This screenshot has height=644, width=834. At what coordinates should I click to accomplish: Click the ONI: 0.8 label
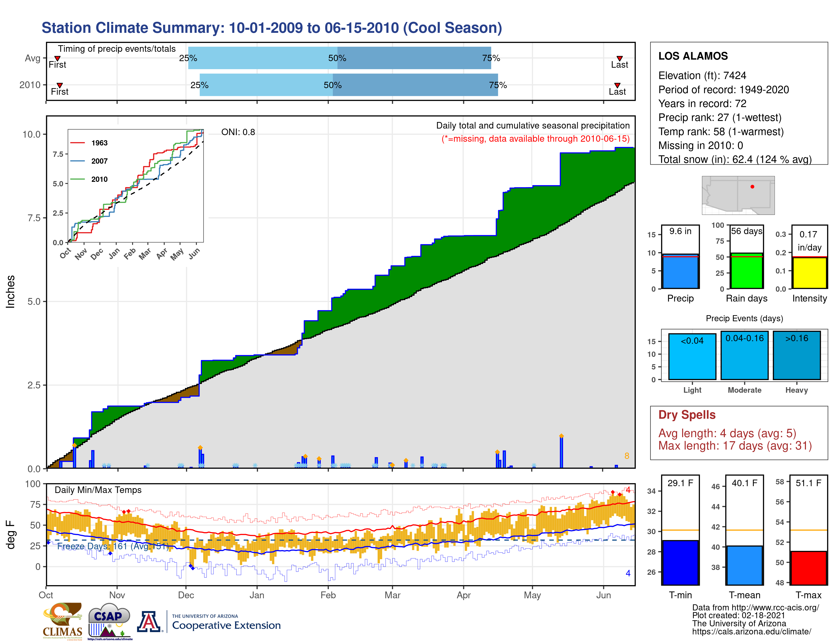coord(238,132)
